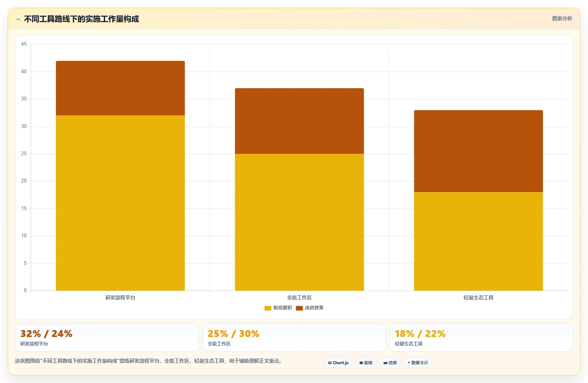Click the brown bar segment for 轻量生态工具
This screenshot has width=588, height=383.
[x=478, y=151]
